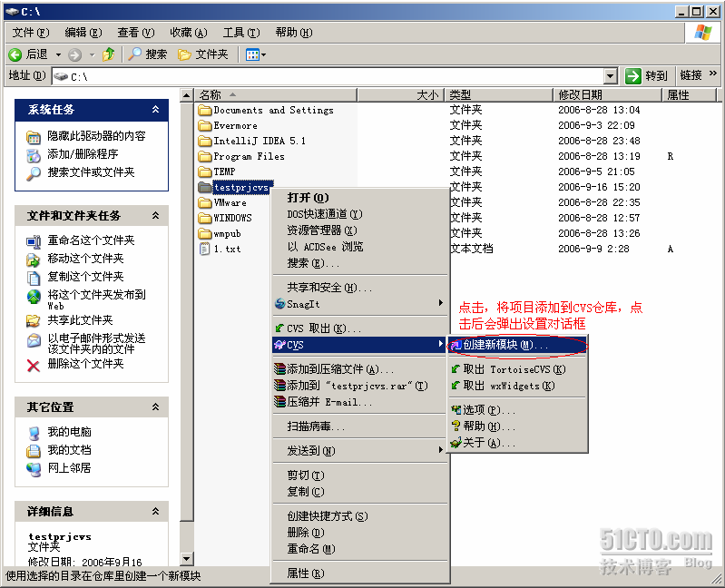This screenshot has width=725, height=588.
Task: Choose 以 ACDSee 浏览 context menu item
Action: point(359,247)
